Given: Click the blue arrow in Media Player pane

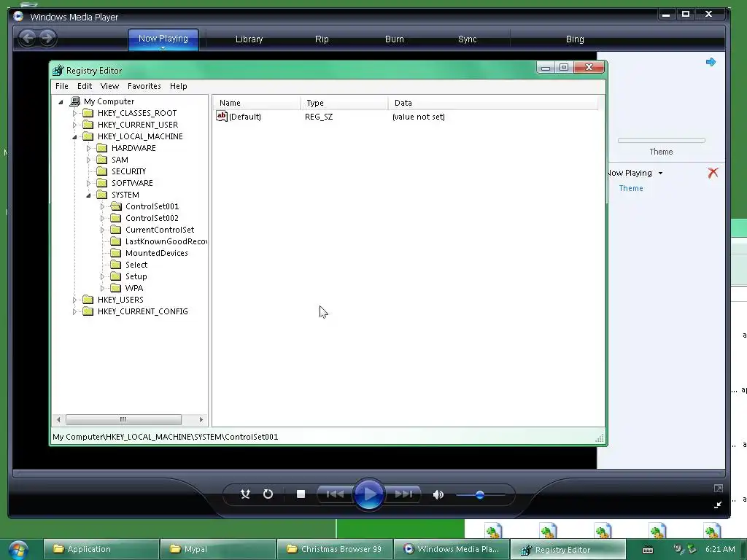Looking at the screenshot, I should [x=711, y=62].
